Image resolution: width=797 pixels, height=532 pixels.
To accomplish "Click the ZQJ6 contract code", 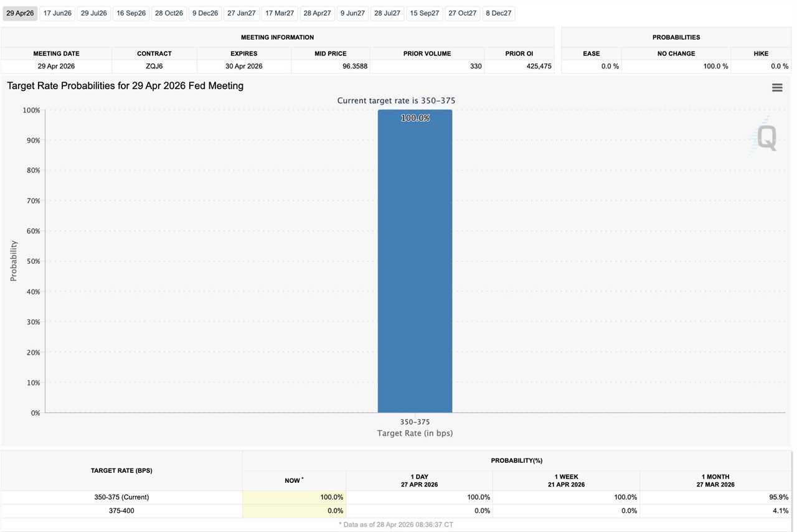I will pos(154,65).
